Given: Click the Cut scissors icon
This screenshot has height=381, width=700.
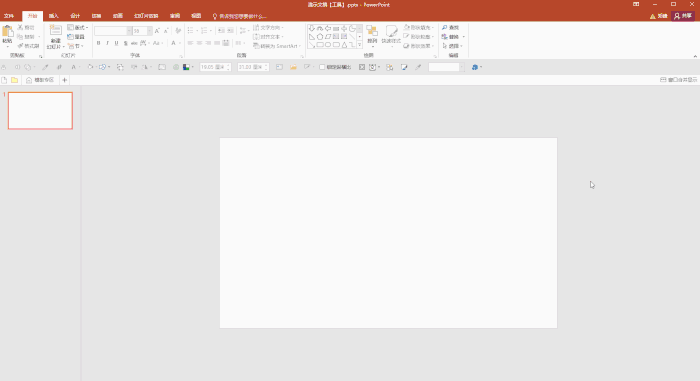Looking at the screenshot, I should tap(20, 27).
